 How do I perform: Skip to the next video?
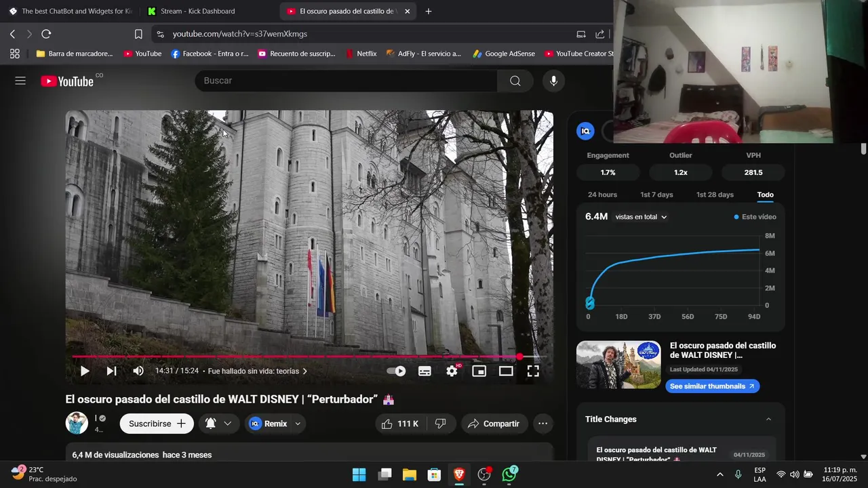point(111,371)
